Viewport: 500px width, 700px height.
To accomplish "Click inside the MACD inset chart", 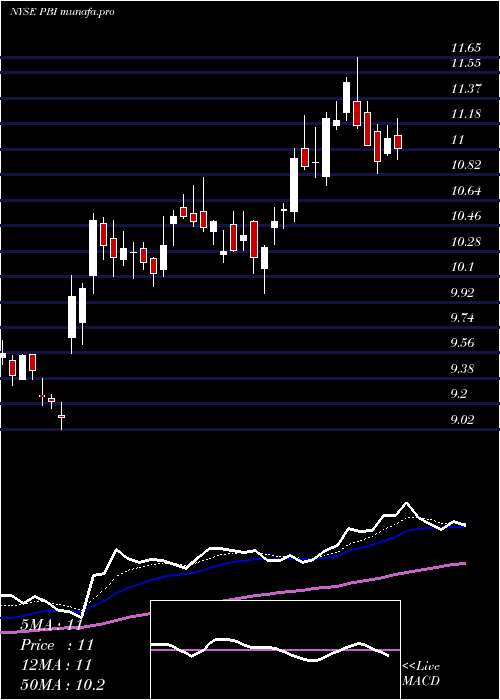I will point(275,650).
